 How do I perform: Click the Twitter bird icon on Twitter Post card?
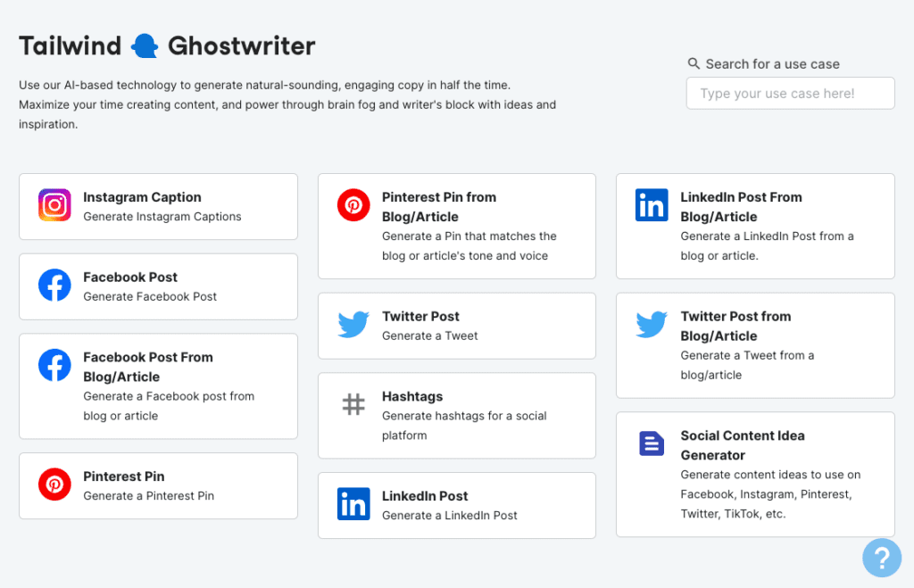[x=353, y=326]
